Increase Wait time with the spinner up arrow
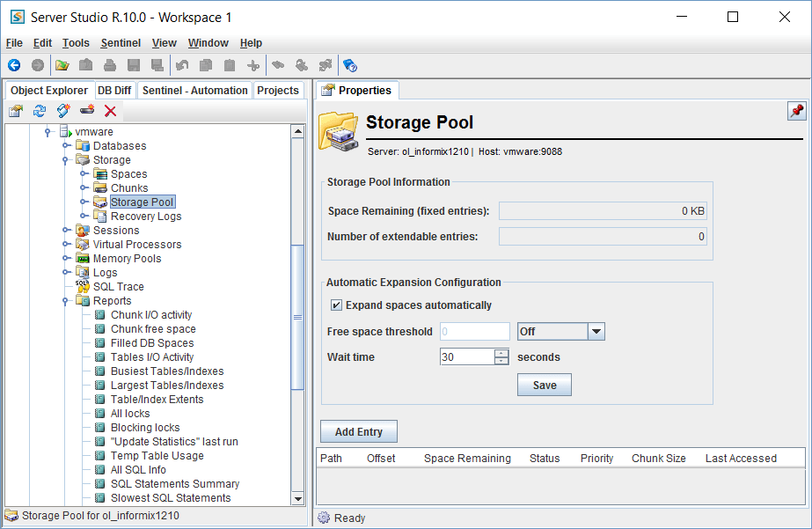Viewport: 812px width, 529px height. (501, 353)
